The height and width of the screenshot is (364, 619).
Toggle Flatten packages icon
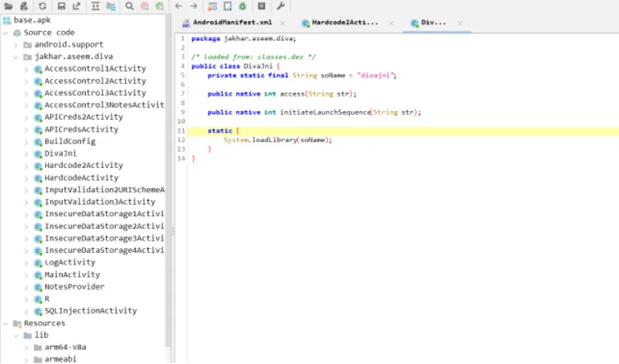pyautogui.click(x=111, y=6)
